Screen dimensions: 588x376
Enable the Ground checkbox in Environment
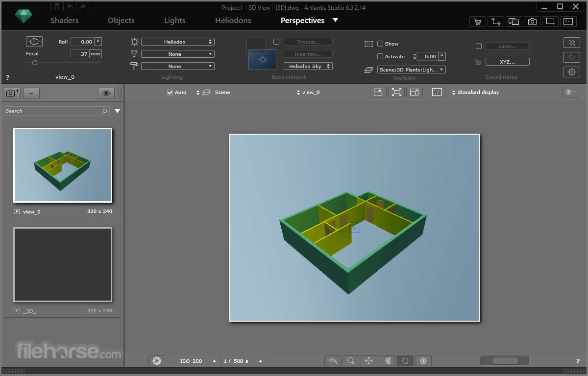(x=276, y=42)
